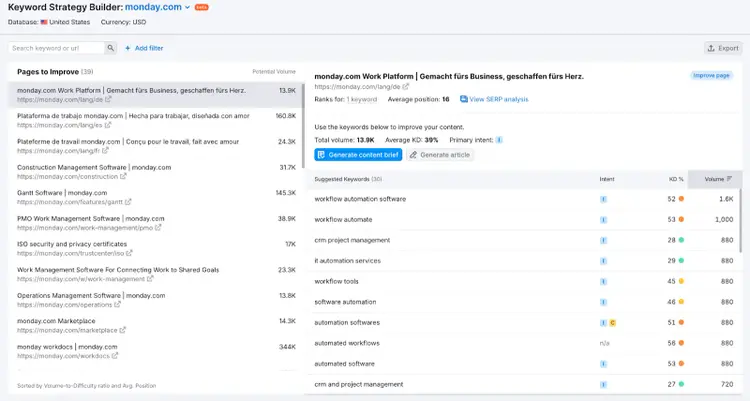Image resolution: width=750 pixels, height=401 pixels.
Task: Click the United States database label
Action: (69, 22)
